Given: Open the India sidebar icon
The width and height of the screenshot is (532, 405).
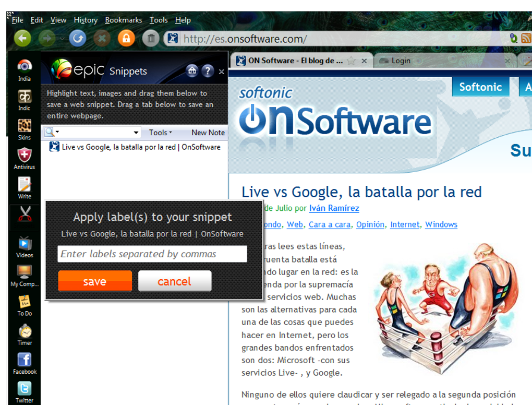Looking at the screenshot, I should point(24,70).
